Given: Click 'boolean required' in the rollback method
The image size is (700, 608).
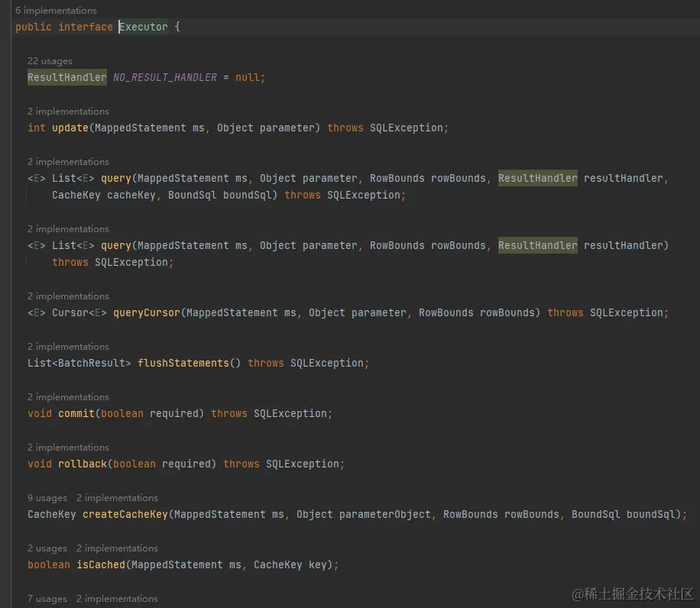Looking at the screenshot, I should tap(161, 464).
